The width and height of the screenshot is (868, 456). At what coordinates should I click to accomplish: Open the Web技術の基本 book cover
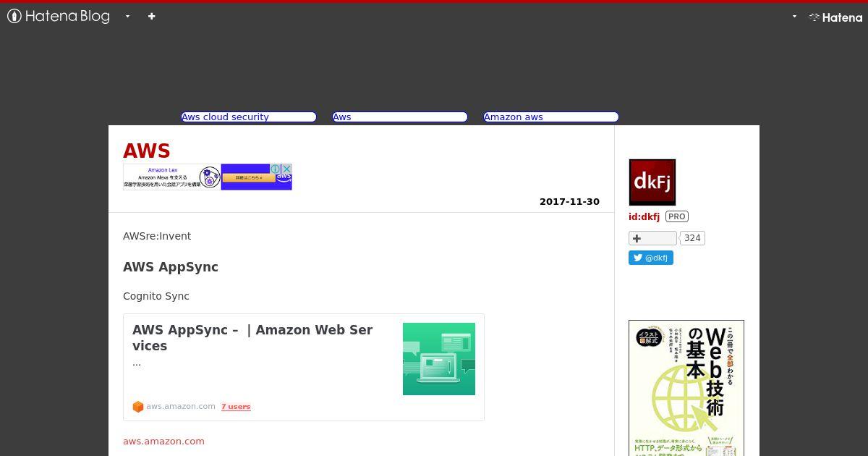pos(686,388)
